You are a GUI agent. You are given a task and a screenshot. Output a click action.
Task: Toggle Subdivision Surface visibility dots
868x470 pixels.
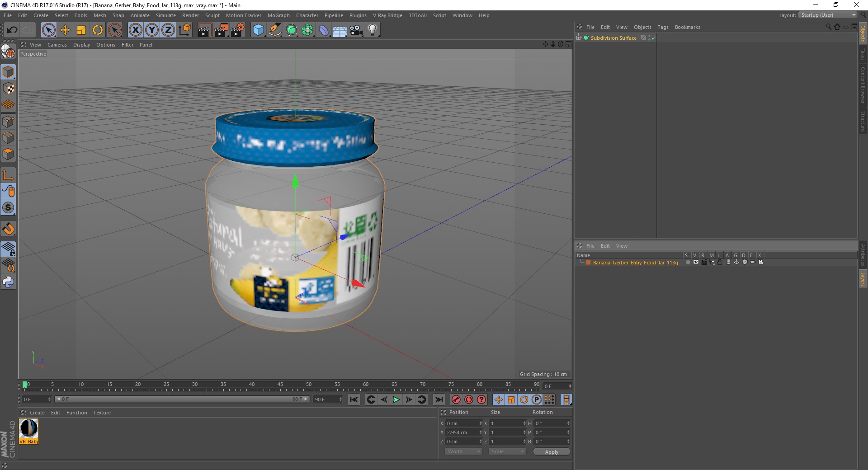coord(649,38)
